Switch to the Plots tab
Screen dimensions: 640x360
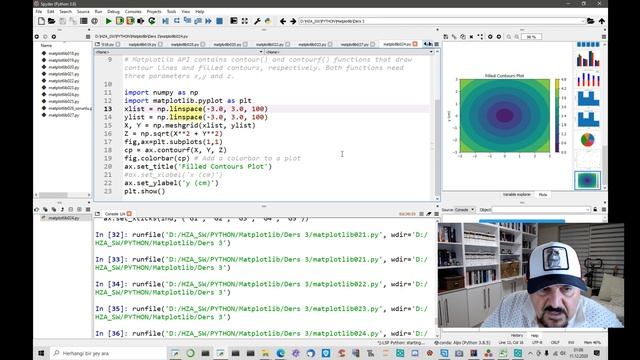[x=543, y=195]
